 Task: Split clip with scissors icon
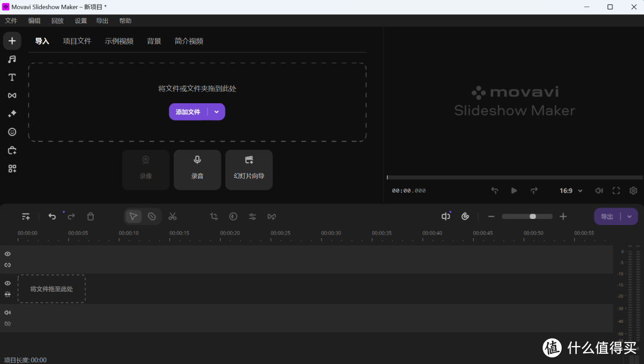tap(172, 217)
